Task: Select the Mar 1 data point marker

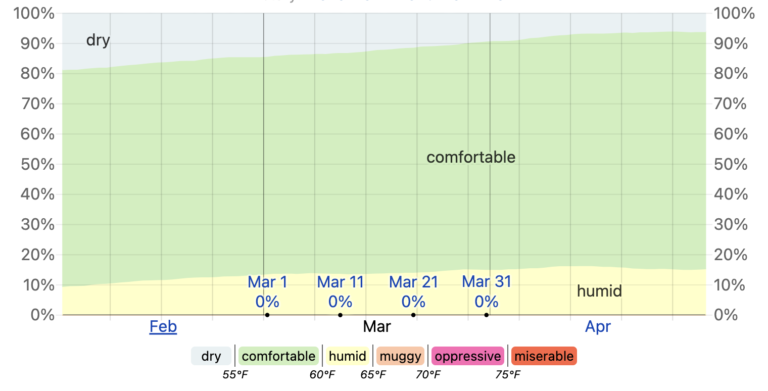Action: tap(267, 315)
